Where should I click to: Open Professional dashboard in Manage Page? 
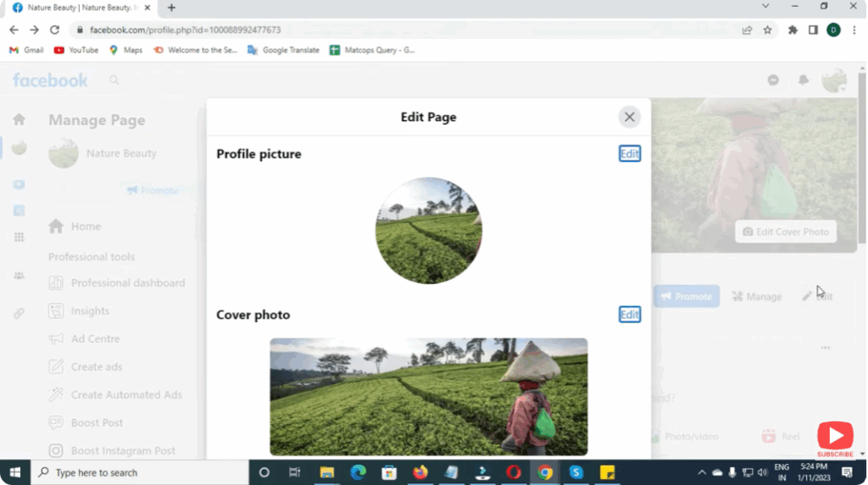(127, 283)
